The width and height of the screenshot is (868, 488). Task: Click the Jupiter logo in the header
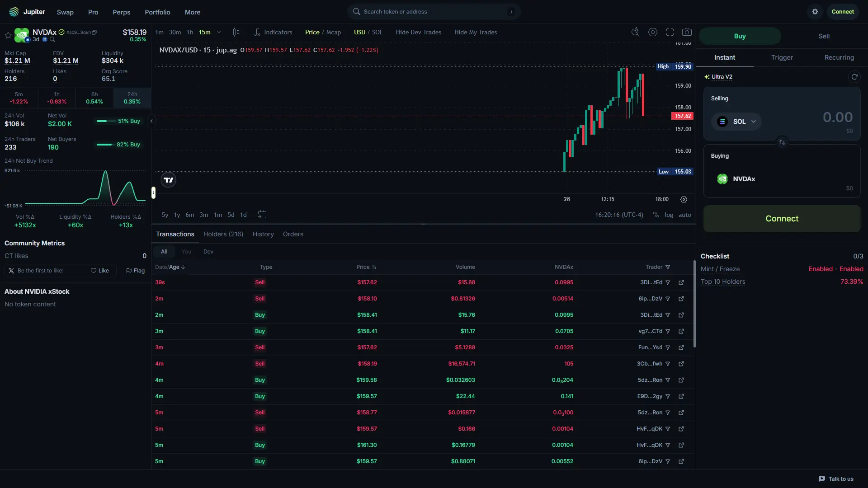tap(27, 12)
